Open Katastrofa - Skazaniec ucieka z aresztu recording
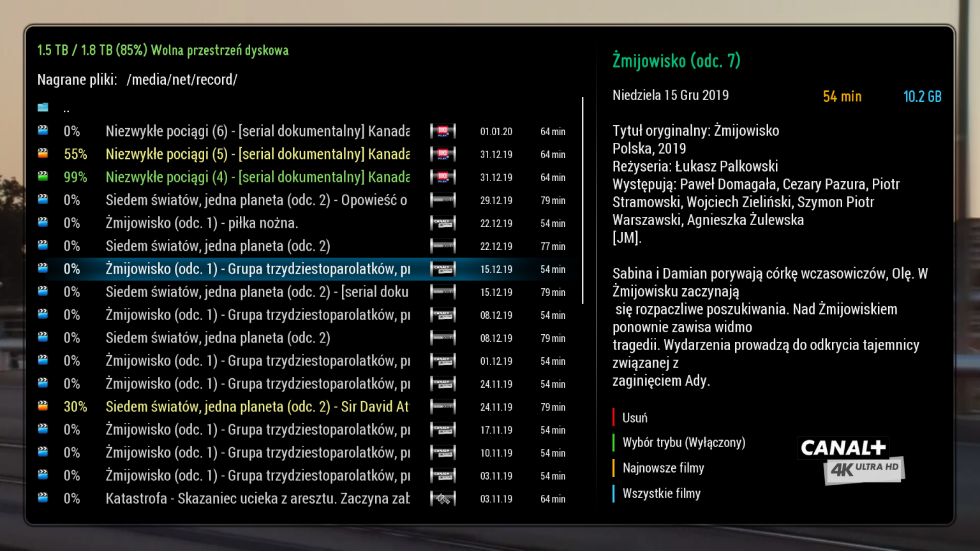This screenshot has height=551, width=980. coord(257,499)
